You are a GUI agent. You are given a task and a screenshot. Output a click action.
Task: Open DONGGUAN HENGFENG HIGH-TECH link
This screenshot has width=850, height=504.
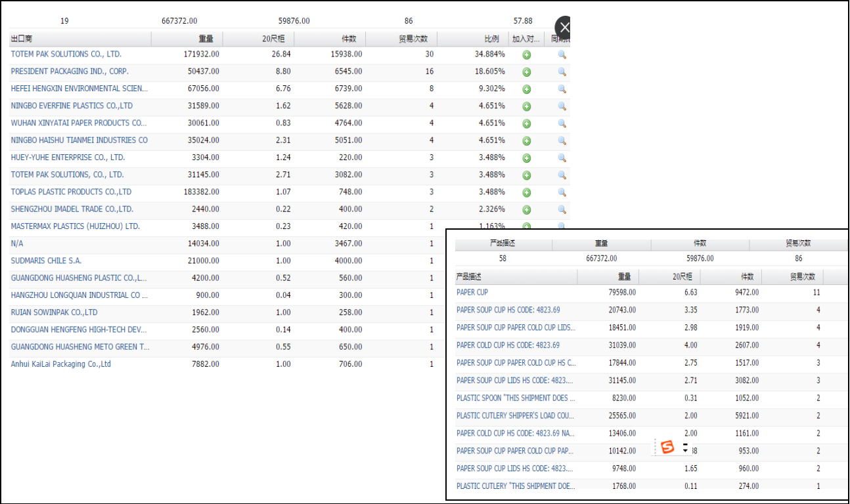pos(79,329)
